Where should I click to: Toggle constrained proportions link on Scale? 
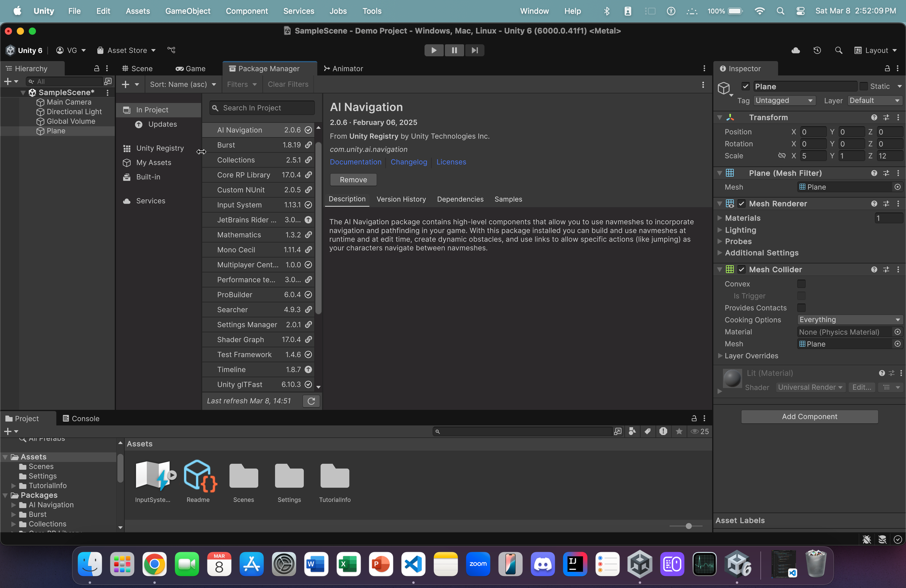tap(782, 156)
